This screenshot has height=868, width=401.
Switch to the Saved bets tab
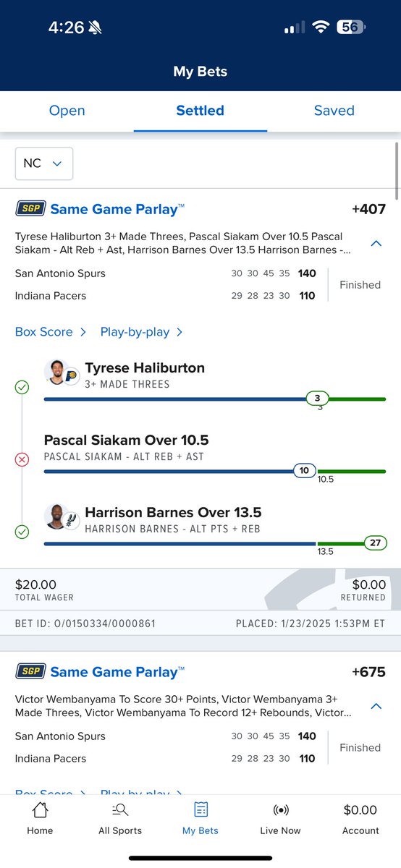click(x=334, y=111)
